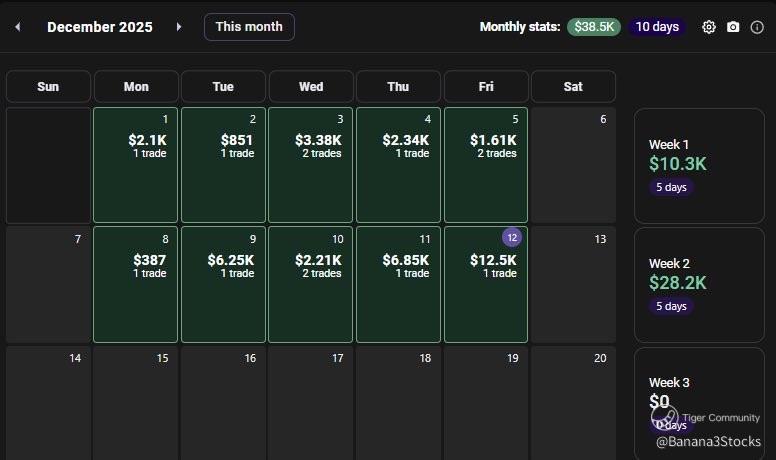Open calendar settings gear icon
Screen dimensions: 776x460
click(x=709, y=27)
